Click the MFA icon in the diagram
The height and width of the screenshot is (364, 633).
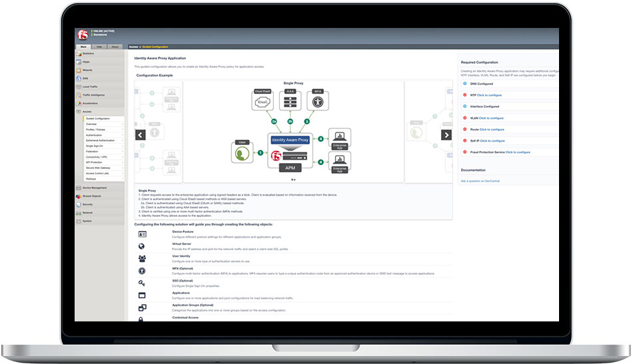[318, 100]
